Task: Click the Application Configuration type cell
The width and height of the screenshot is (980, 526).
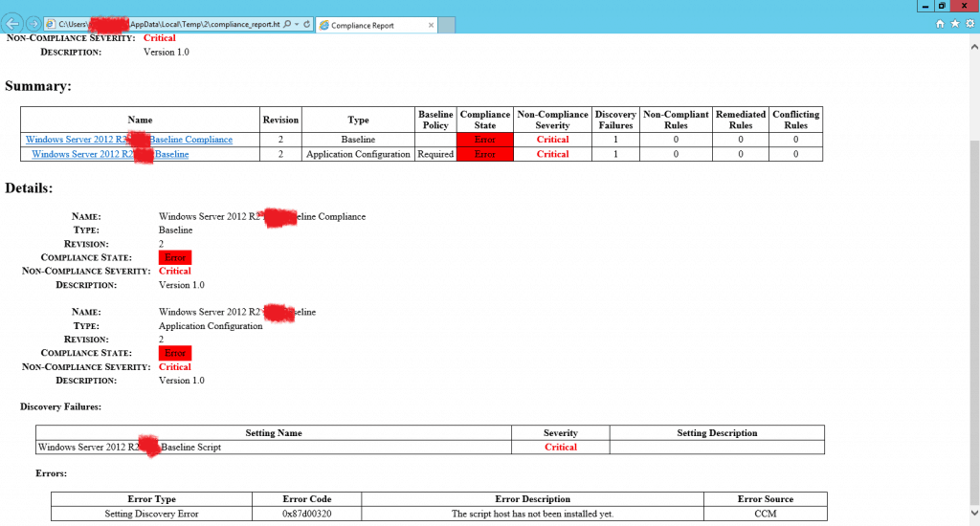Action: (358, 154)
